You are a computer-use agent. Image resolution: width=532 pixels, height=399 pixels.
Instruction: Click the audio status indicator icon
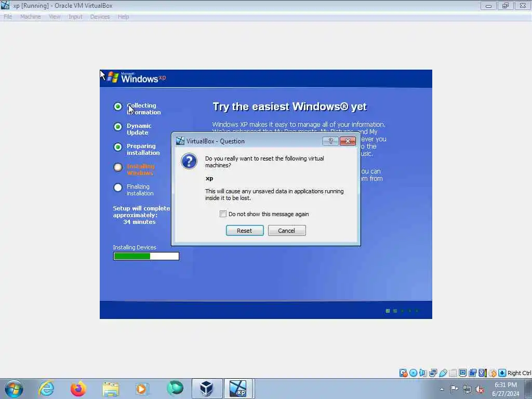[423, 373]
